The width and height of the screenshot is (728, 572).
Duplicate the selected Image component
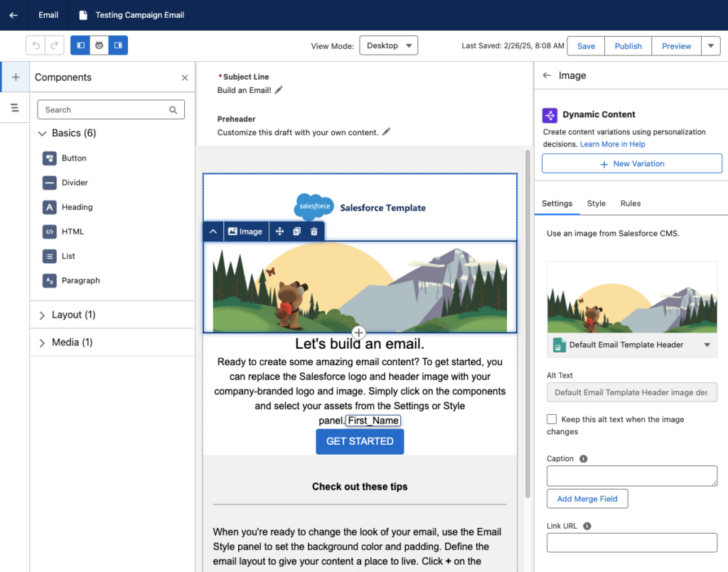pos(297,232)
